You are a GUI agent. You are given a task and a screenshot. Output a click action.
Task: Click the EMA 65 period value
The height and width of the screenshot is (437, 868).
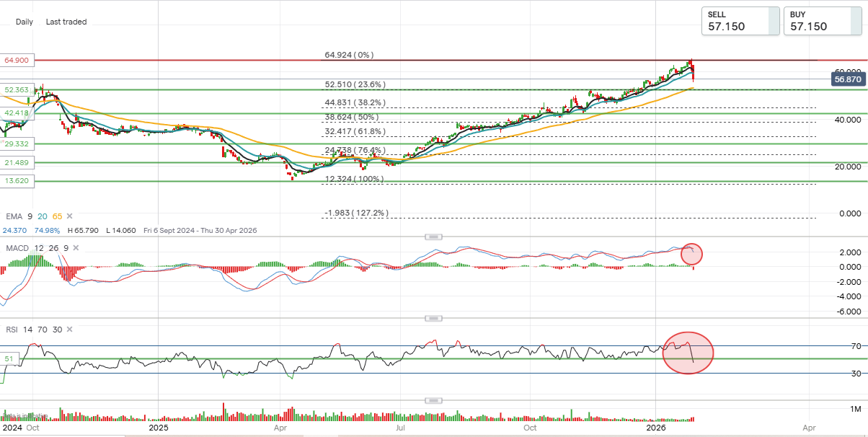57,216
